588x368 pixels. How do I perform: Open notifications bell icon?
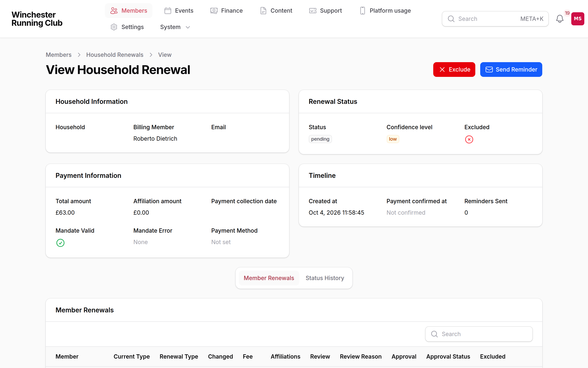click(560, 19)
